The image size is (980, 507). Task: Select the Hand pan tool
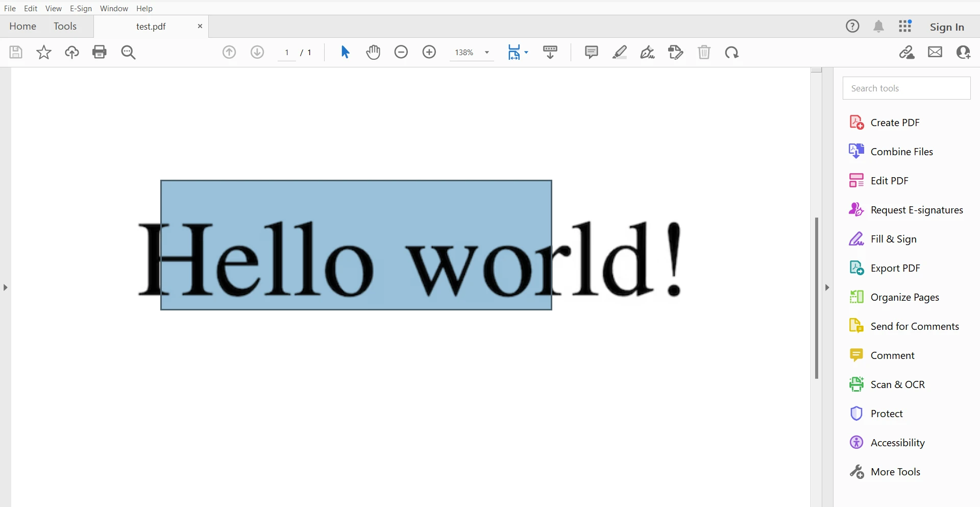click(373, 52)
